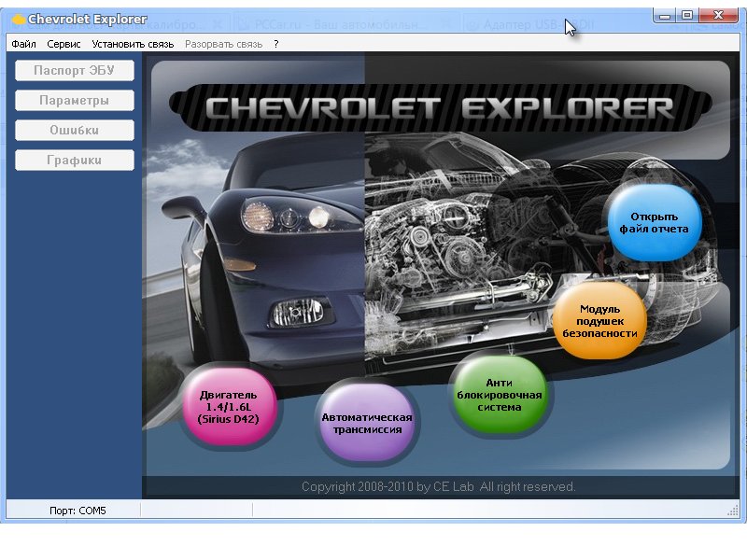Select Разорвать связь in the menu bar
The height and width of the screenshot is (560, 747).
[225, 44]
